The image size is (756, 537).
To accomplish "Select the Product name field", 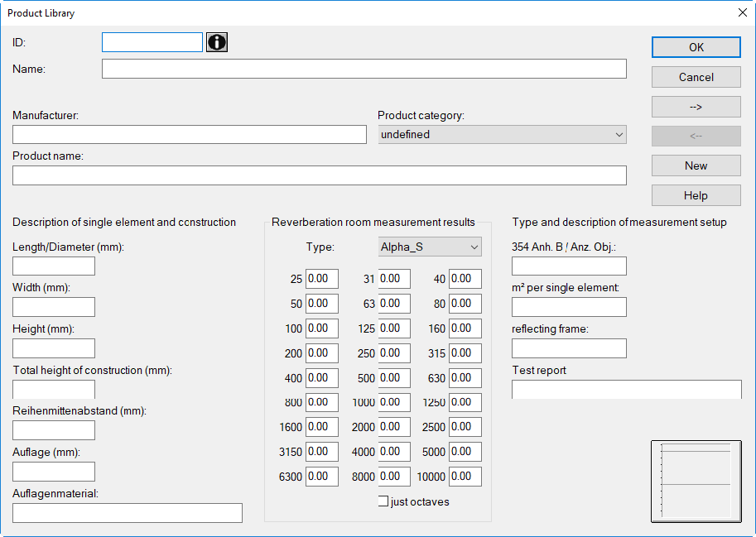I will point(319,175).
